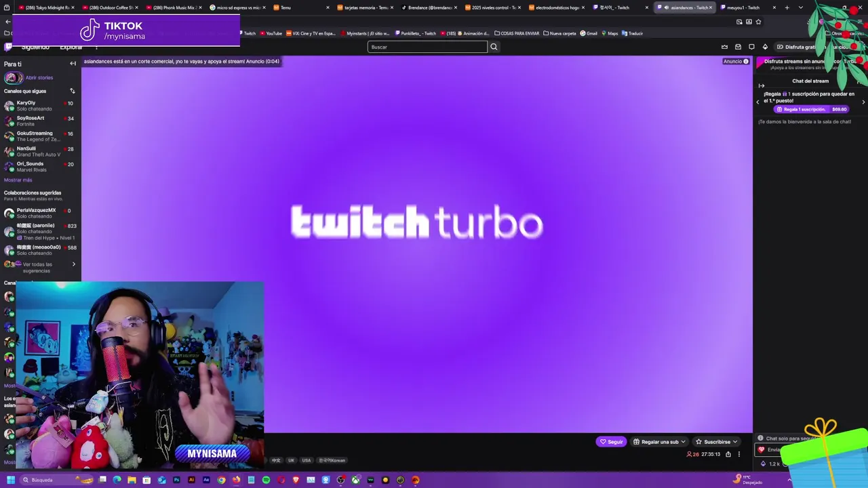Open Windows Start menu

pyautogui.click(x=11, y=480)
